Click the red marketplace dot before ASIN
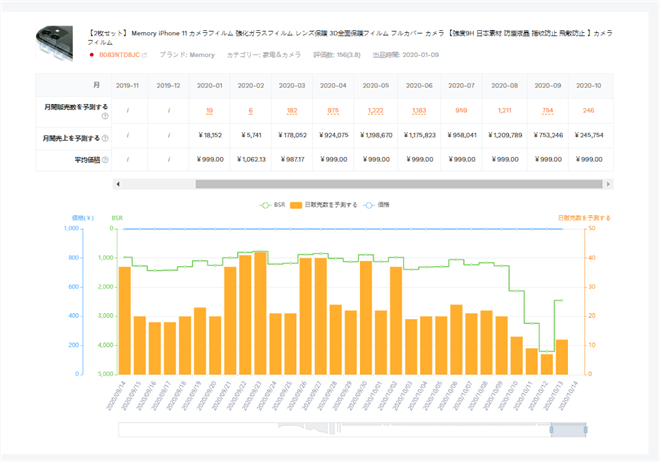Image resolution: width=660 pixels, height=462 pixels. [x=92, y=55]
